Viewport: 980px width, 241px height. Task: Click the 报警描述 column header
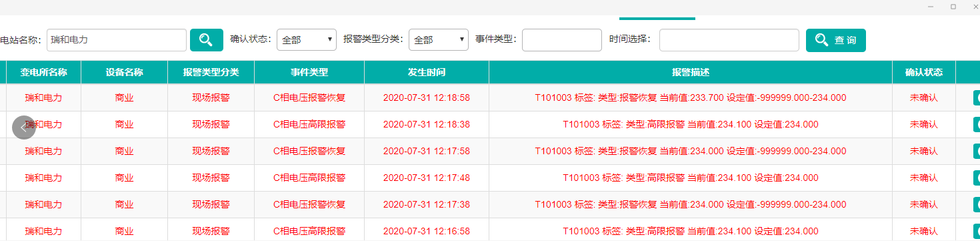tap(691, 72)
